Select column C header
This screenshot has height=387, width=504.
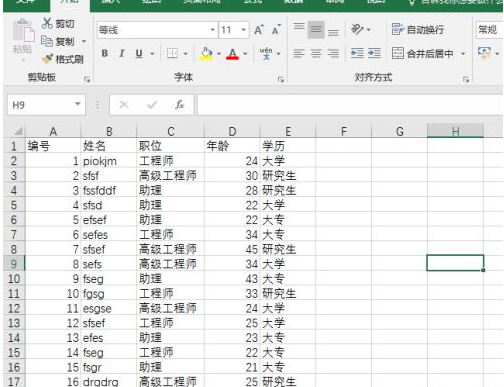pyautogui.click(x=171, y=131)
